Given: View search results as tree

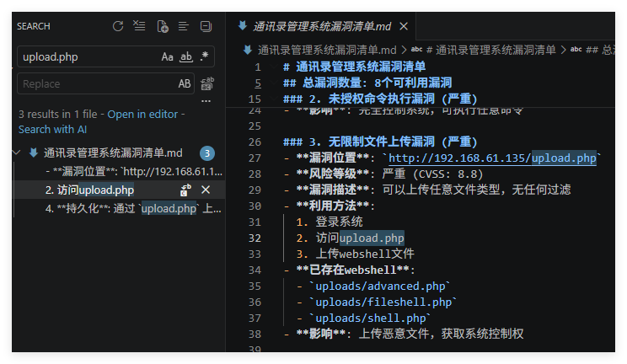Looking at the screenshot, I should pyautogui.click(x=184, y=26).
